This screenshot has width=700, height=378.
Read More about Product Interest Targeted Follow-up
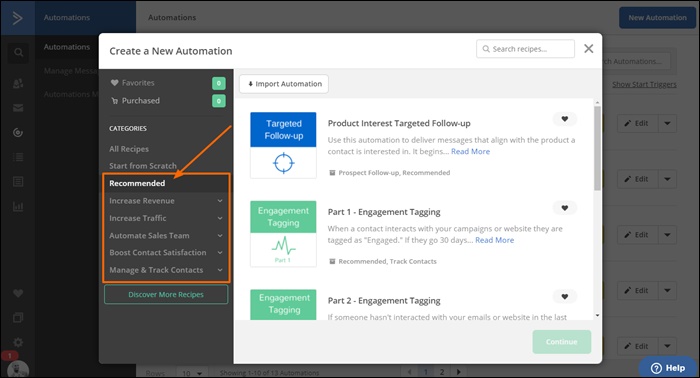tap(471, 151)
